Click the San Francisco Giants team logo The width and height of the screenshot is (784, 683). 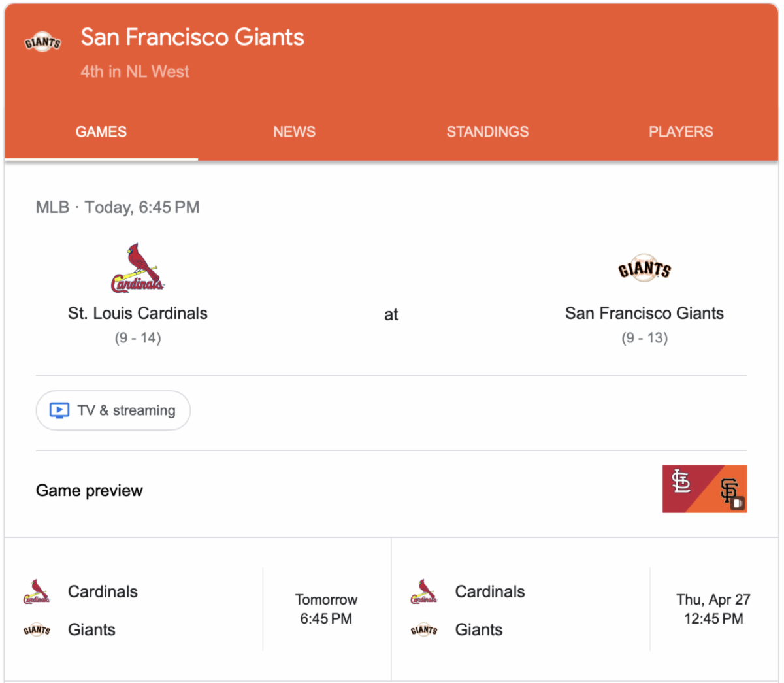644,269
